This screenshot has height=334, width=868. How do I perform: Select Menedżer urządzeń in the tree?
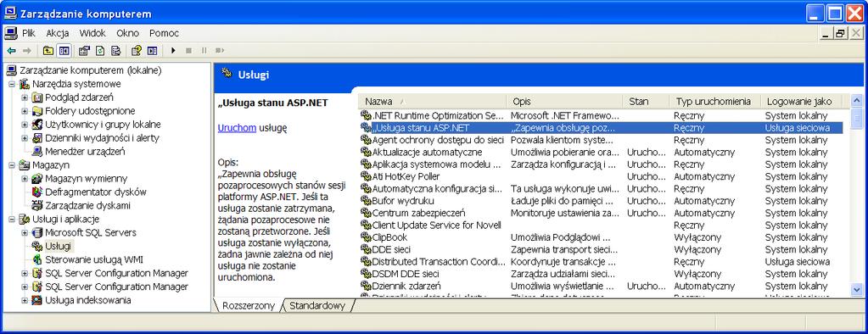pyautogui.click(x=85, y=152)
